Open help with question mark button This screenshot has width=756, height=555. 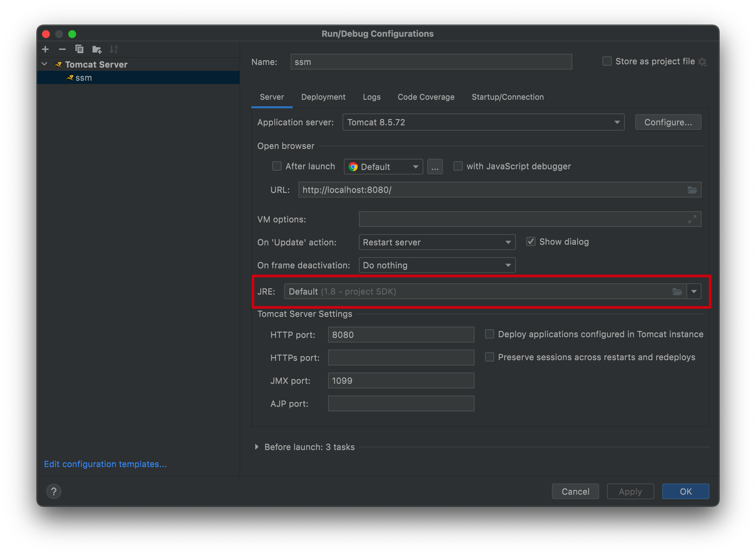click(54, 491)
